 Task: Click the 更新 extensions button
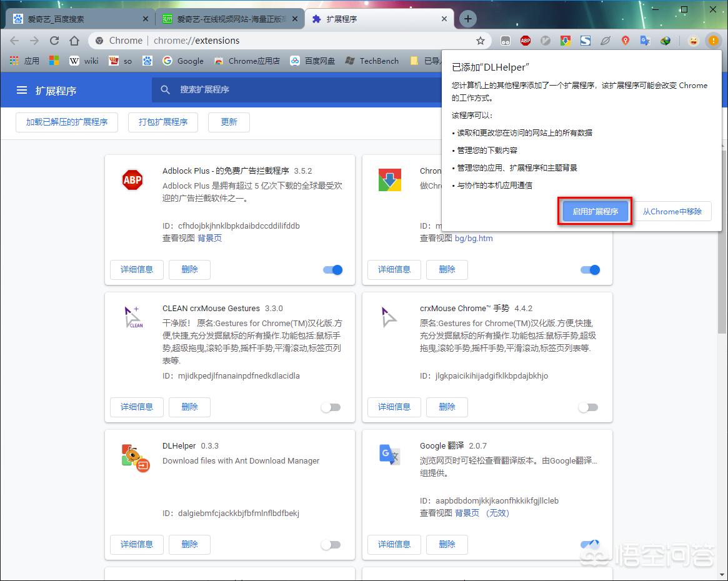[x=229, y=122]
